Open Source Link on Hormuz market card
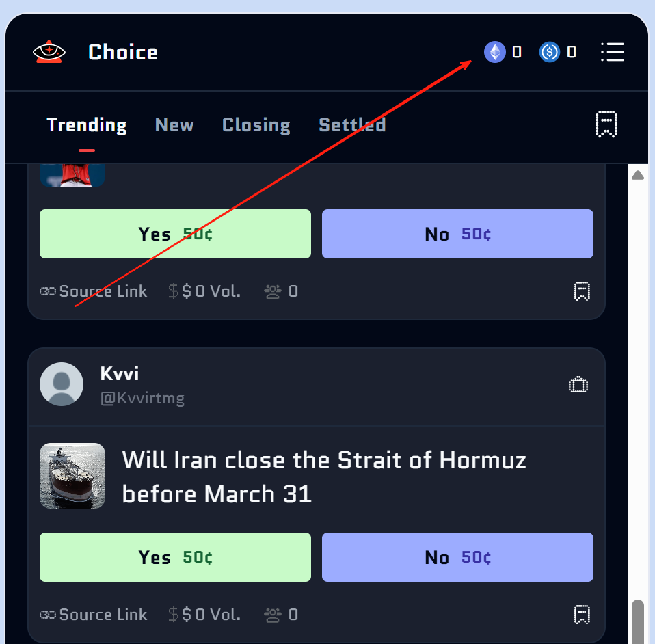The height and width of the screenshot is (644, 655). [94, 615]
